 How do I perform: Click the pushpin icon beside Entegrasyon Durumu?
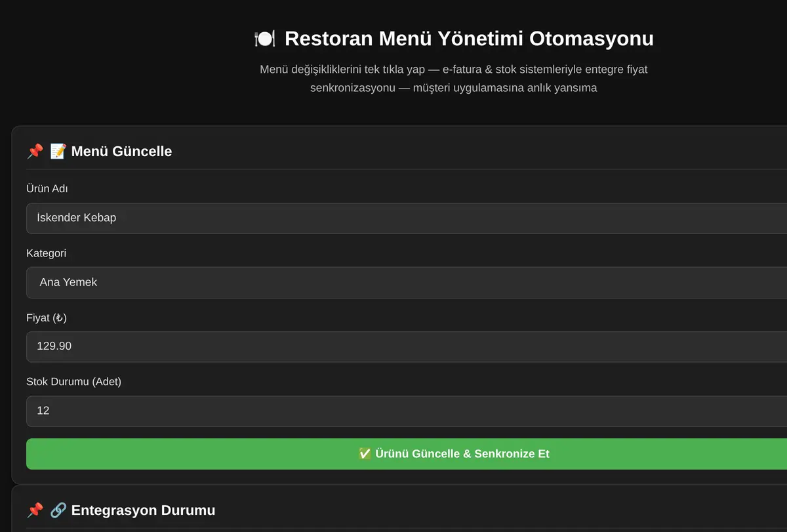[35, 510]
